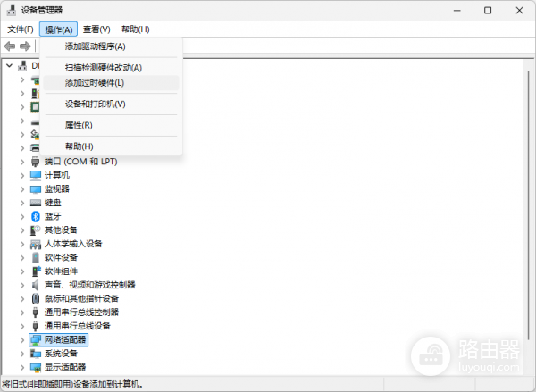Select 通用串行总线设备 row

pos(77,326)
